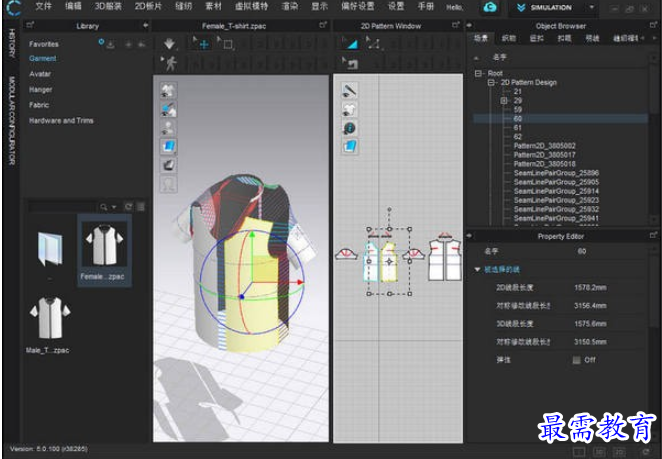The height and width of the screenshot is (459, 662).
Task: Toggle Show Garment in 3D view
Action: coord(169,90)
